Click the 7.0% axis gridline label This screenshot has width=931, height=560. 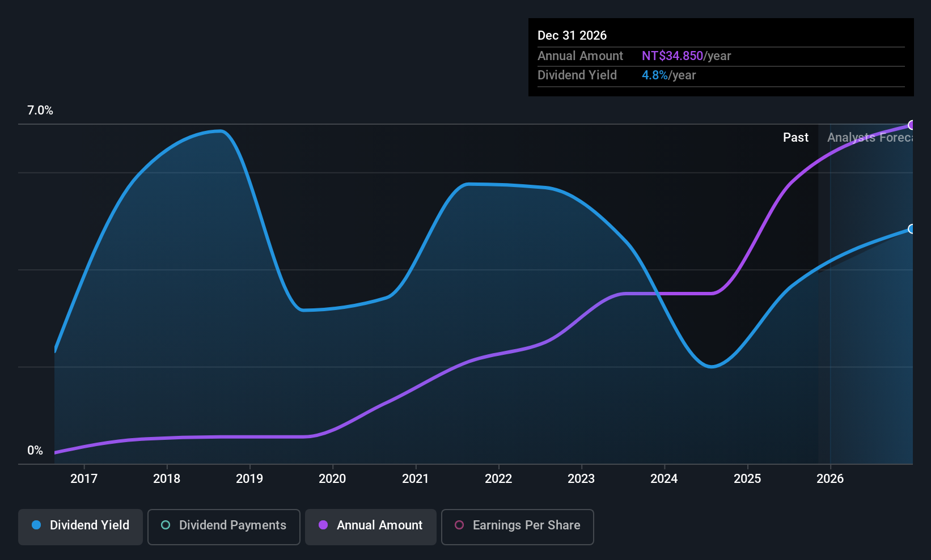tap(40, 111)
